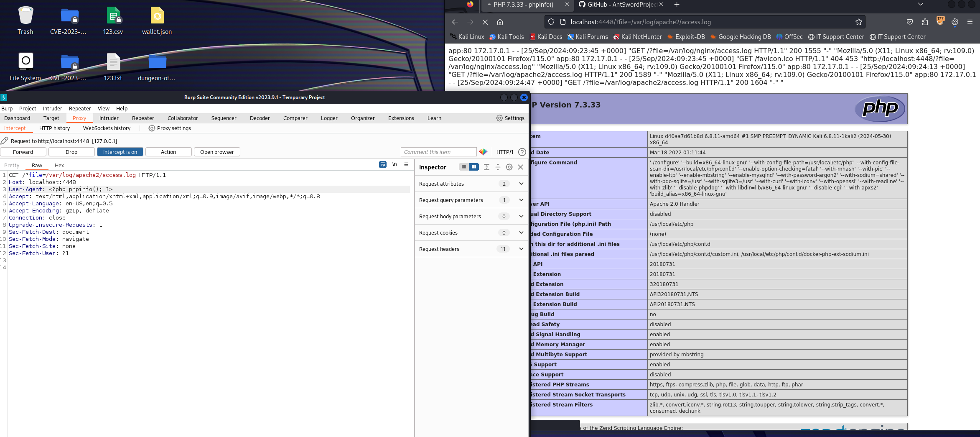Open File System desktop icon
This screenshot has height=437, width=980.
click(x=25, y=67)
